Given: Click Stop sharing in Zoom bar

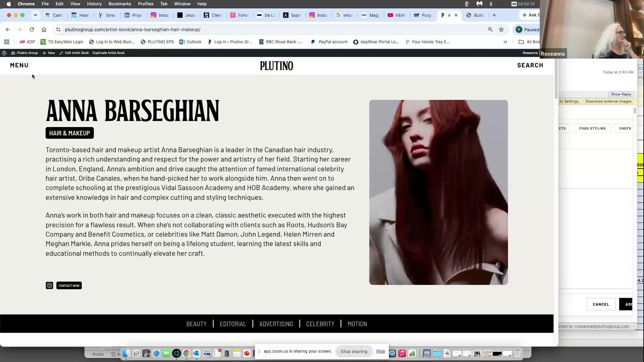Looking at the screenshot, I should (x=354, y=351).
